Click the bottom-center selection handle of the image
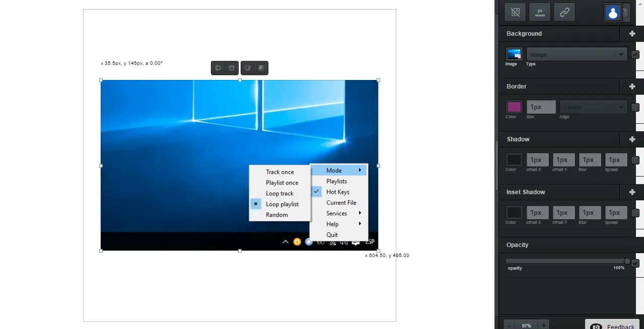The image size is (644, 329). [240, 251]
